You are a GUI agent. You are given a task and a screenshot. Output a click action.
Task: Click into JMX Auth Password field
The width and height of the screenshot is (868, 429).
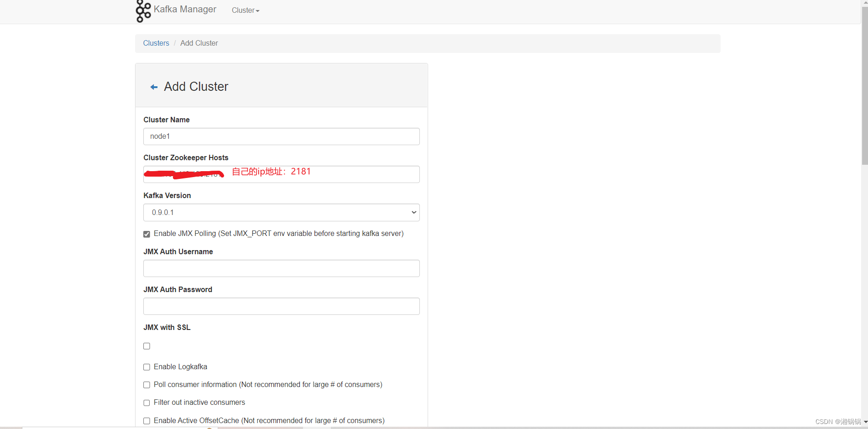click(x=282, y=306)
